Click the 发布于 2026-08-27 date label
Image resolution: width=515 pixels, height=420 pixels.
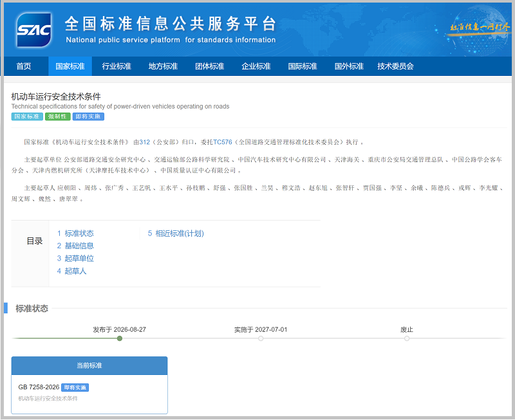tap(119, 329)
